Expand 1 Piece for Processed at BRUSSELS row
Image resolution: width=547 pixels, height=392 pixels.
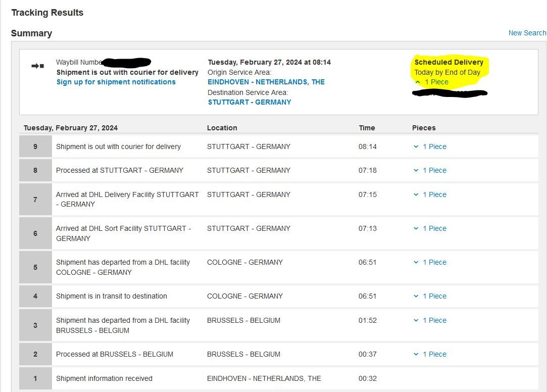click(x=430, y=354)
